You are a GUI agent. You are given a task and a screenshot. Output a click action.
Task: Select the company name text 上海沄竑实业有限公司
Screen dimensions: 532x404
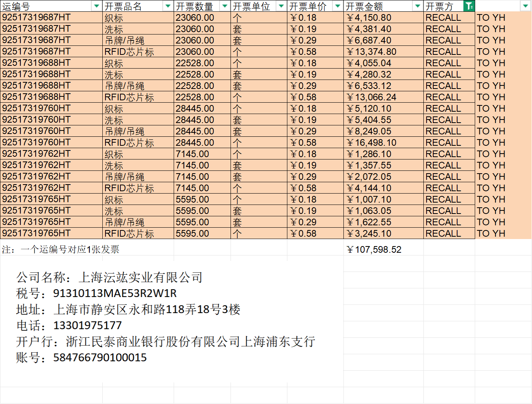pos(140,277)
